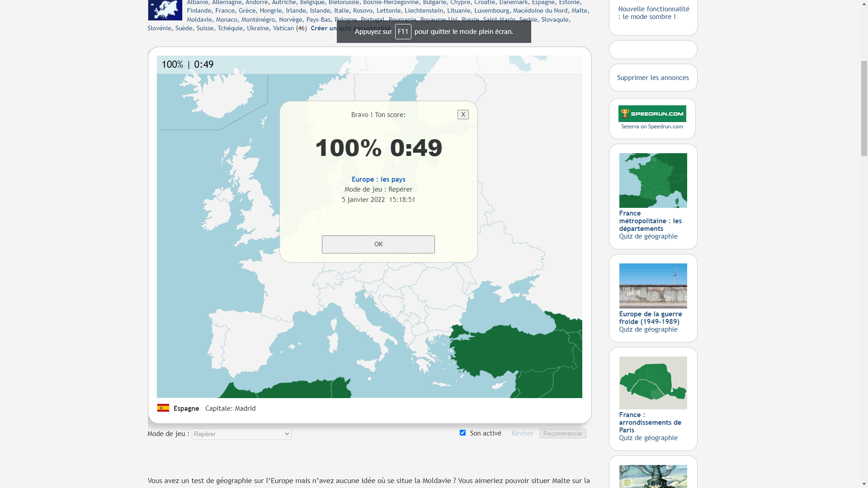Click the "100% | 0:49" score text above the map
The image size is (868, 488).
pyautogui.click(x=188, y=65)
